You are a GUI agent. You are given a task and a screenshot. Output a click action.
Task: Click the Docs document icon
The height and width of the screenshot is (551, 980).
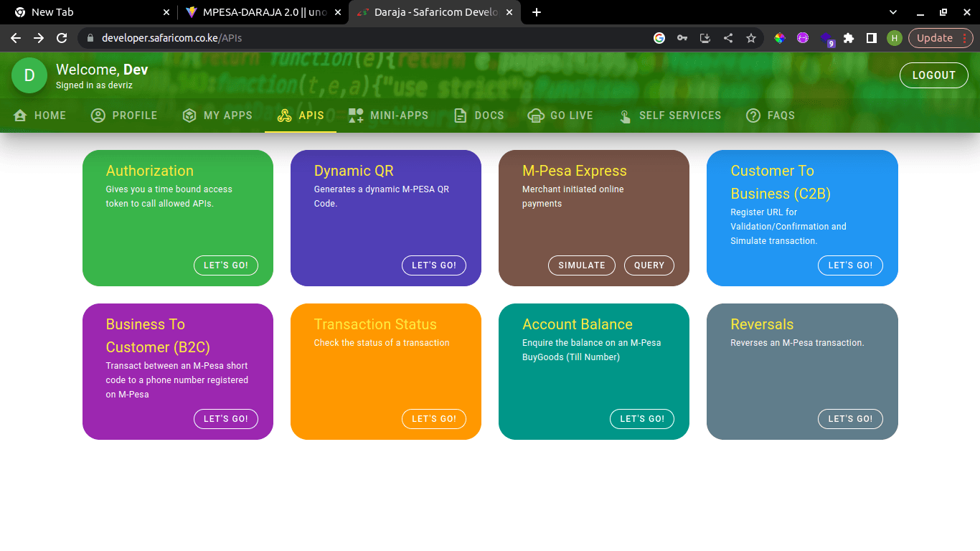pos(461,116)
